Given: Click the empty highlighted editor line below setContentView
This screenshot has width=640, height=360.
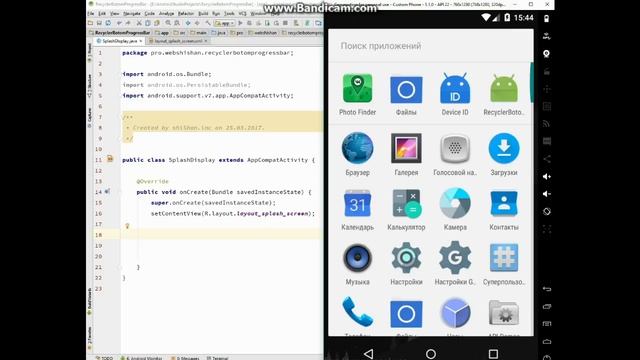Looking at the screenshot, I should (x=222, y=235).
